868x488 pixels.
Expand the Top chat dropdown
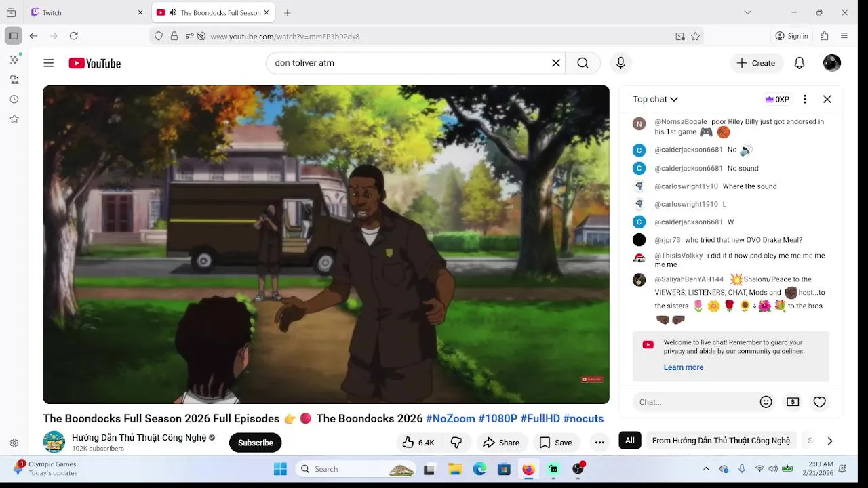tap(656, 99)
